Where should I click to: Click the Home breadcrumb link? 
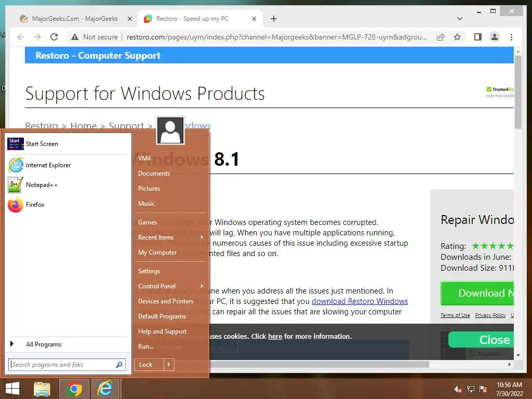84,126
